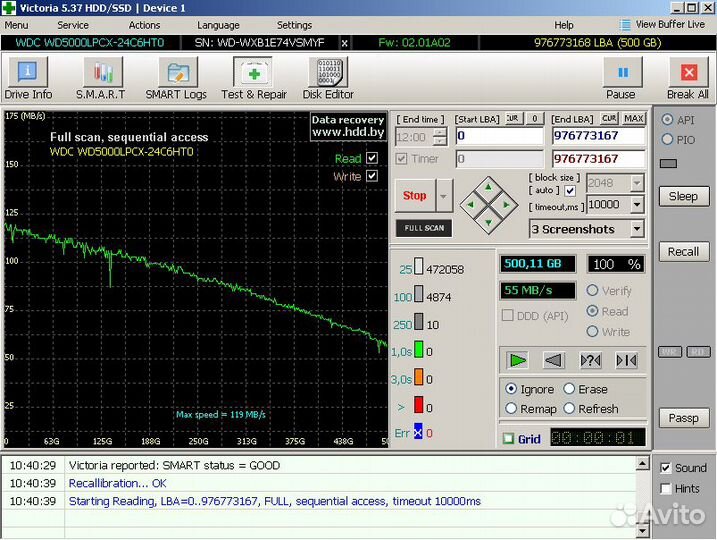This screenshot has height=540, width=717.
Task: Stop the scan
Action: (415, 196)
